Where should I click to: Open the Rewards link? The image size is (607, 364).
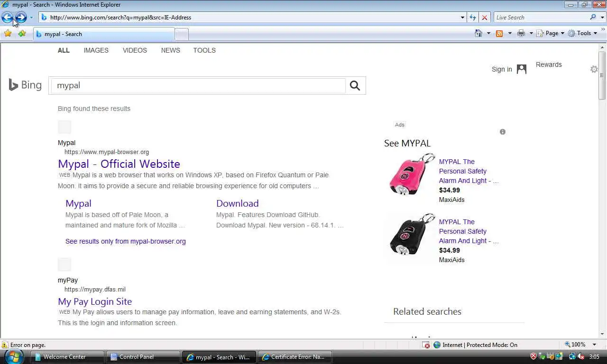[549, 64]
